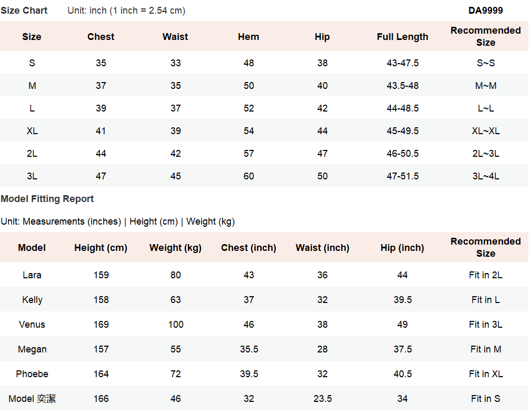Select the Height (cm) column header
532x414 pixels.
click(101, 248)
